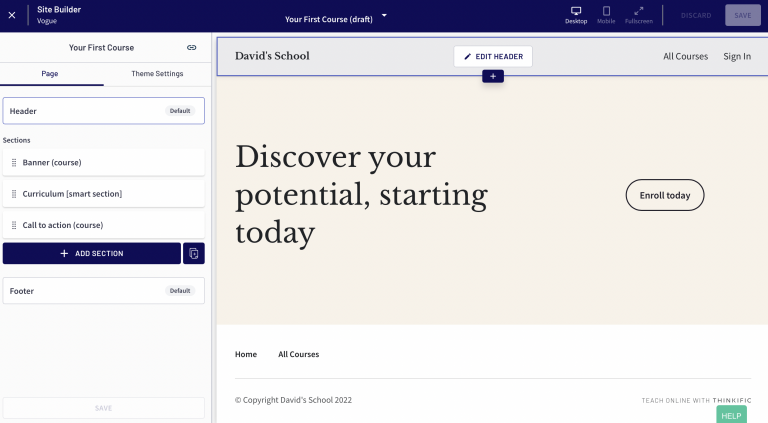Open the page dropdown arrow next to Your First Course (draft)
Screen dimensions: 768x423
tap(384, 15)
